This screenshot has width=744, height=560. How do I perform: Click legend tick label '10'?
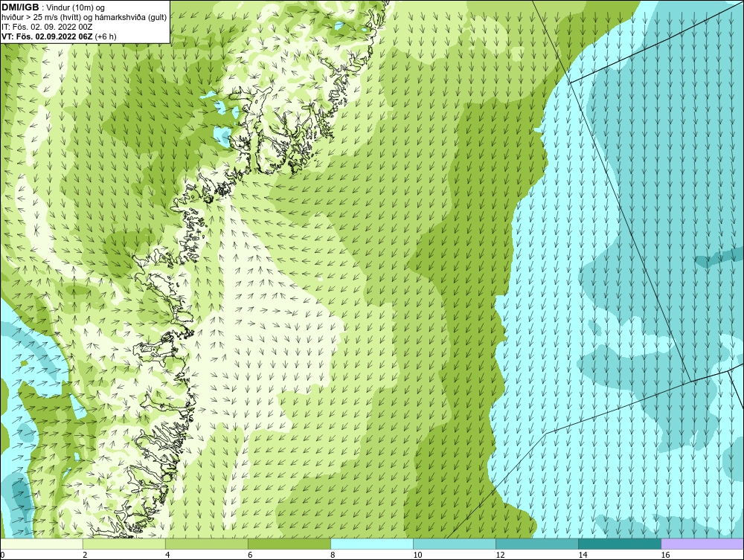[x=417, y=555]
